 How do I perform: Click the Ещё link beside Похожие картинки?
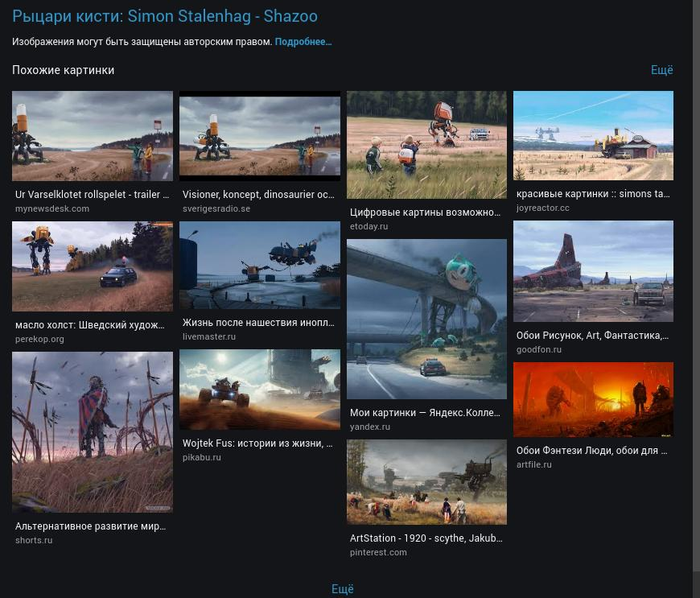click(x=661, y=70)
